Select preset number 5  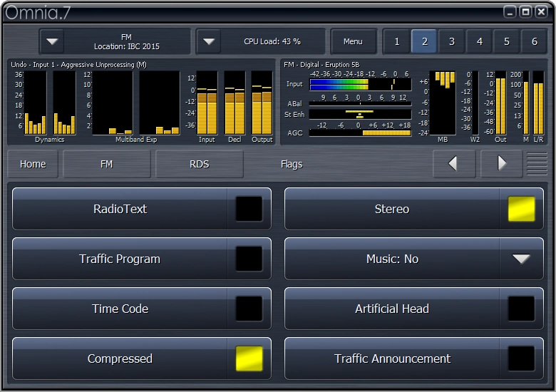point(507,41)
